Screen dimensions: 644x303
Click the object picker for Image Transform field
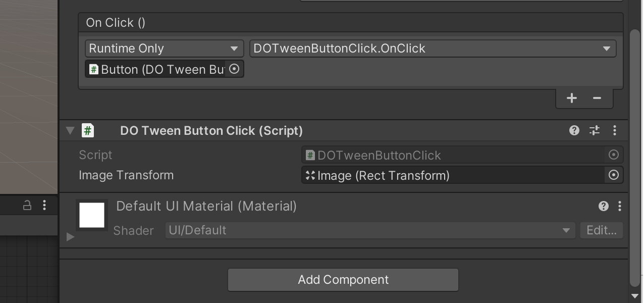[x=613, y=175]
